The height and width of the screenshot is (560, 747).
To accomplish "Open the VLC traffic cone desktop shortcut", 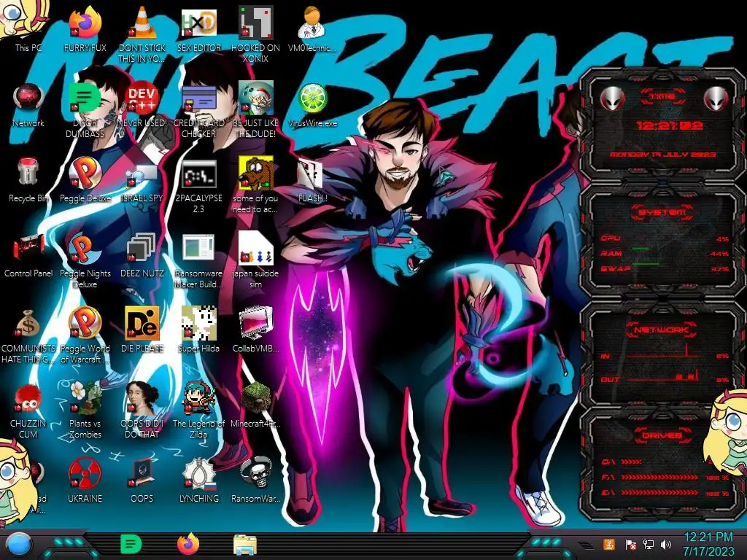I will point(142,34).
